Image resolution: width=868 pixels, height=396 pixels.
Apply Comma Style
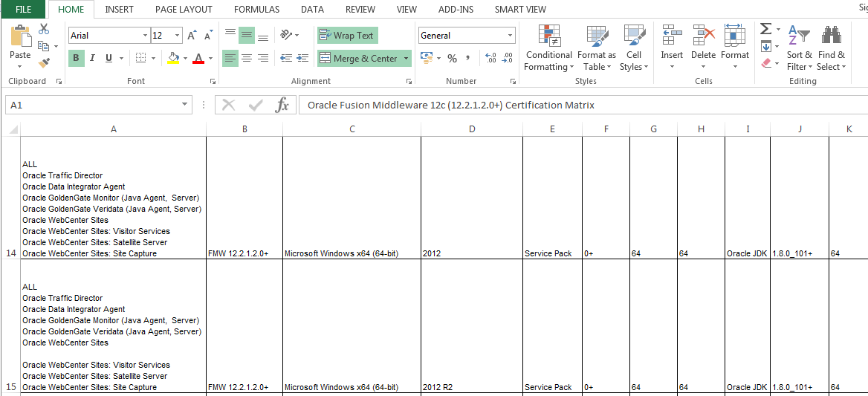pyautogui.click(x=467, y=58)
